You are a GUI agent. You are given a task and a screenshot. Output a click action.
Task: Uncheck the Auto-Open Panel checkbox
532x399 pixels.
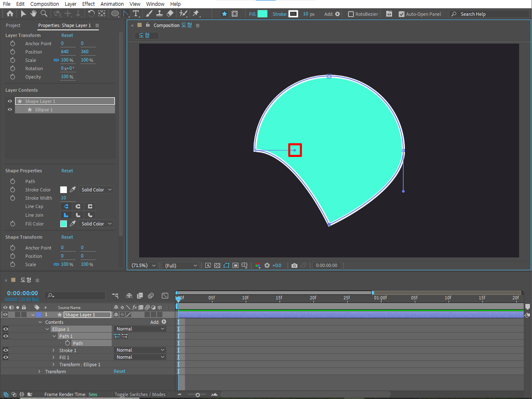pos(402,14)
